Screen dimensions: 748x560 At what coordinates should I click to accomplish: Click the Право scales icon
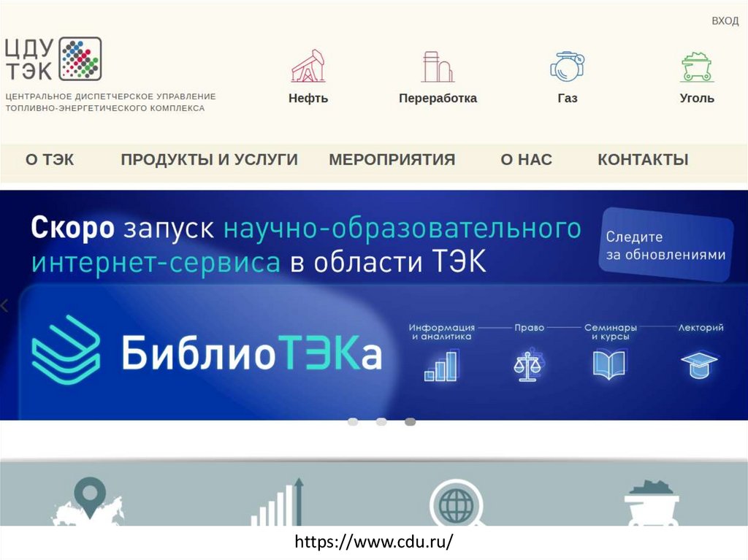tap(528, 366)
